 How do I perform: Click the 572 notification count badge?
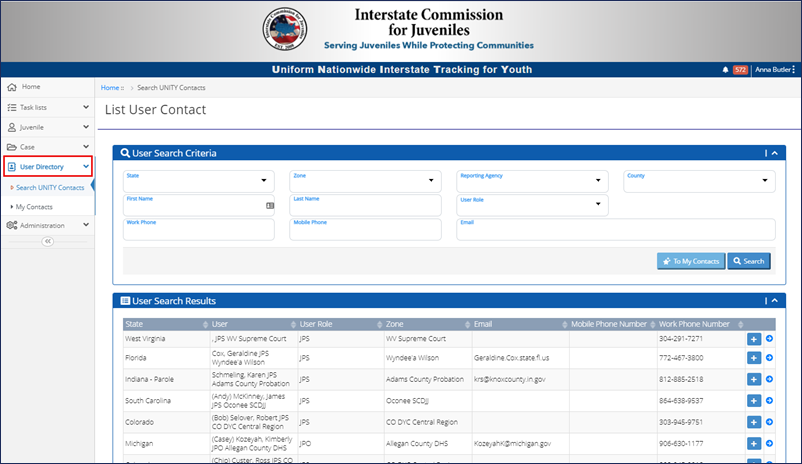click(740, 70)
